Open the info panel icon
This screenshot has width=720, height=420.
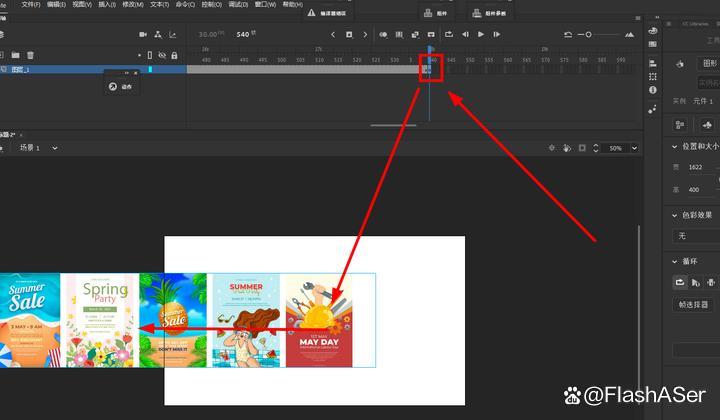coord(652,90)
